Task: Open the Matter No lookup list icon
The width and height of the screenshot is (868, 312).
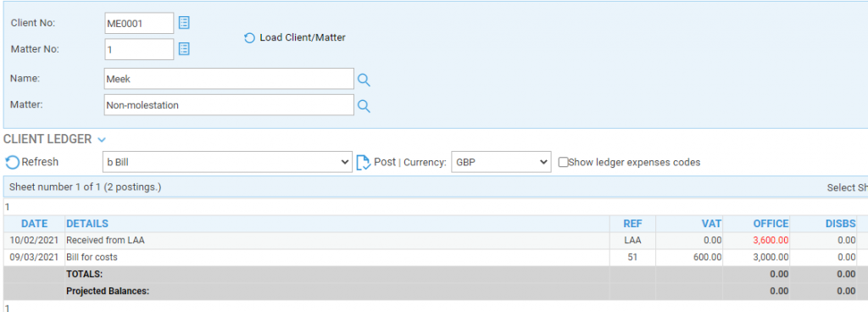Action: pyautogui.click(x=184, y=48)
